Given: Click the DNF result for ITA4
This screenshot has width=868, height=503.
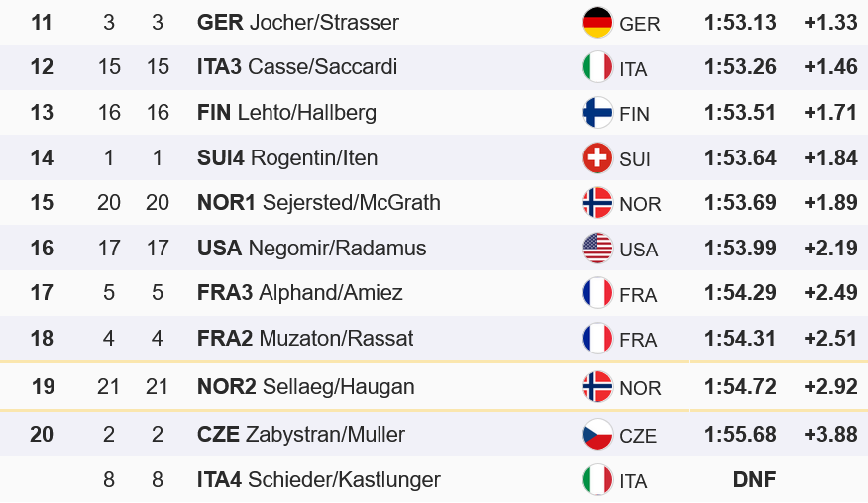Looking at the screenshot, I should click(753, 480).
